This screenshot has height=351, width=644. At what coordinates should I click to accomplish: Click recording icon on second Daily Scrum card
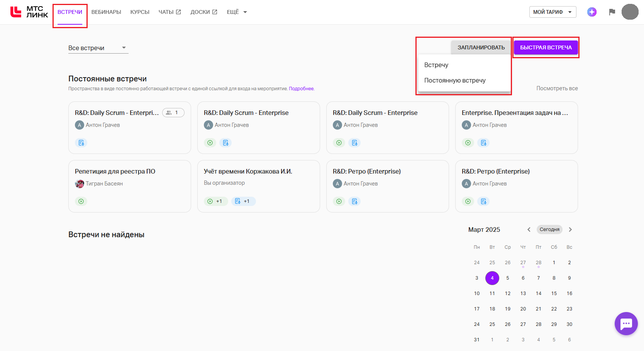210,143
